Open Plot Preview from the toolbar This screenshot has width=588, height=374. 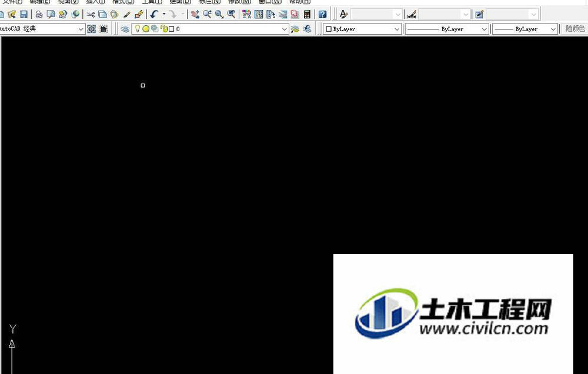tap(51, 15)
